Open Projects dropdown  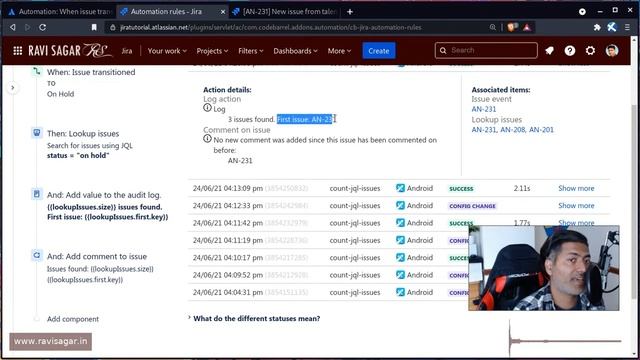(212, 51)
